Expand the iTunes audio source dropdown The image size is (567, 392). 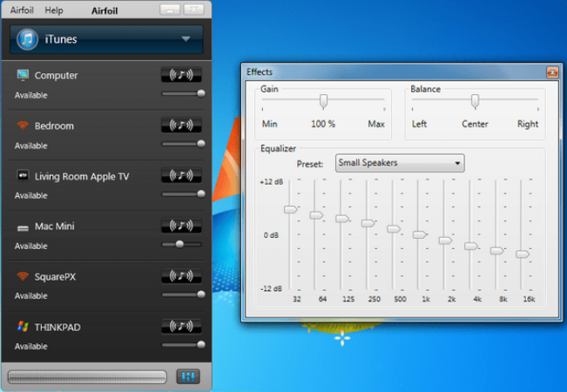tap(186, 39)
